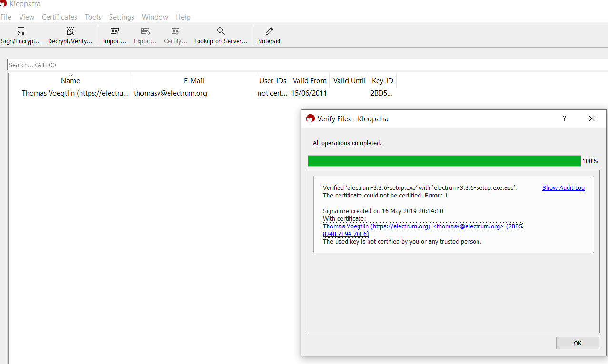The image size is (608, 364).
Task: Close the Verify Files dialog
Action: pos(592,118)
